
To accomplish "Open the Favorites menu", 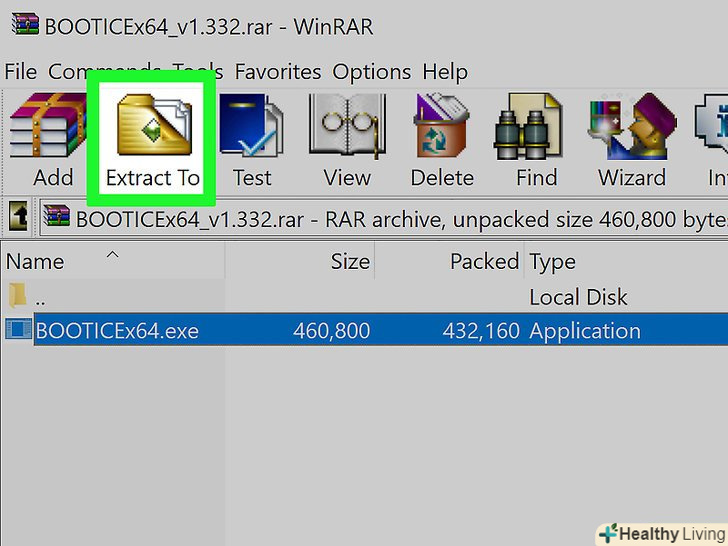I will coord(278,72).
